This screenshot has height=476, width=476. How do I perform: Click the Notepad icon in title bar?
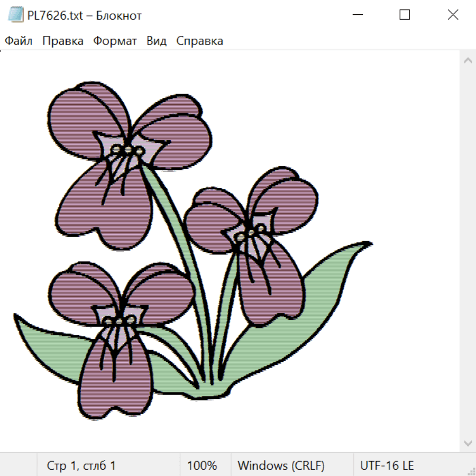pos(16,15)
